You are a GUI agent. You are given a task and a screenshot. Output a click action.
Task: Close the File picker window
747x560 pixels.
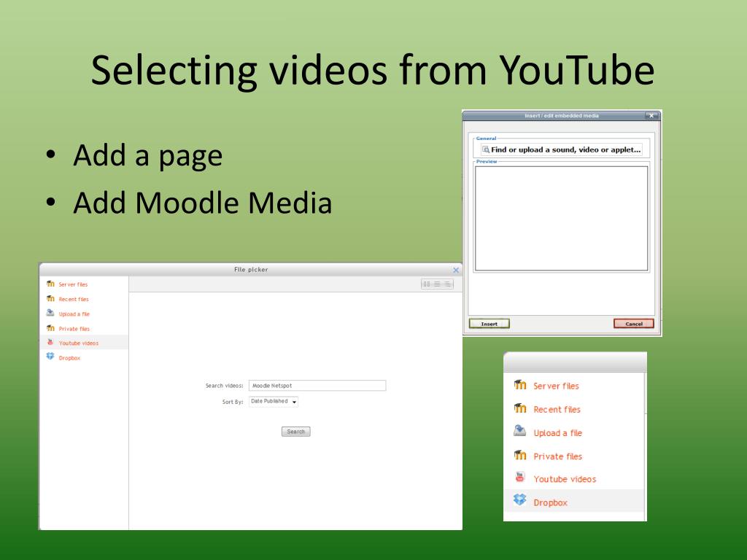456,270
